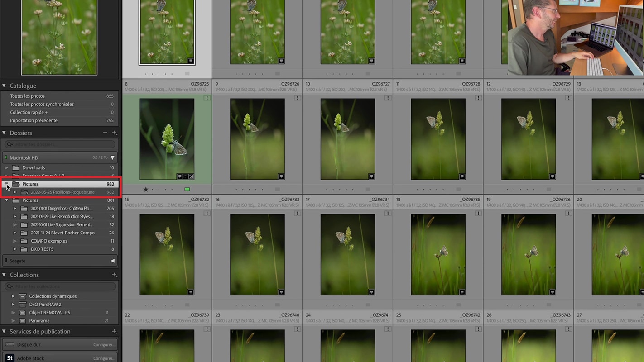Click the develop adjustments badge on photo _OZ96725
Screen dimensions: 644x362
coord(191,176)
